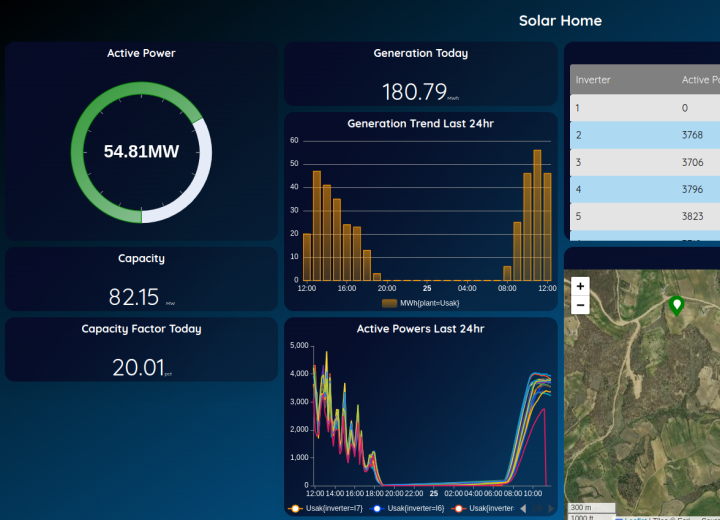Go to next legend page arrow
This screenshot has height=520, width=720.
pos(551,509)
